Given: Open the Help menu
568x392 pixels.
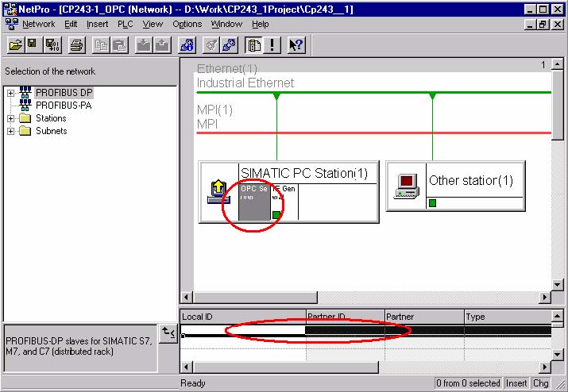Looking at the screenshot, I should 260,25.
